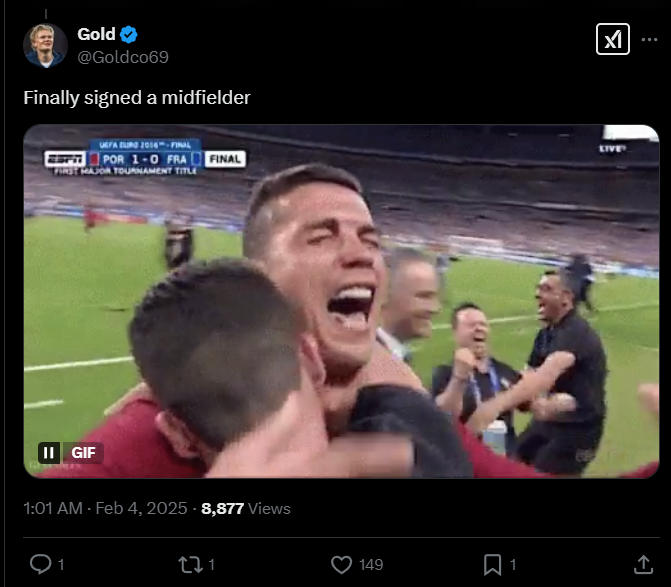This screenshot has width=671, height=587.
Task: Click the 1:01 AM Feb 4, 2025 timestamp
Action: (105, 508)
